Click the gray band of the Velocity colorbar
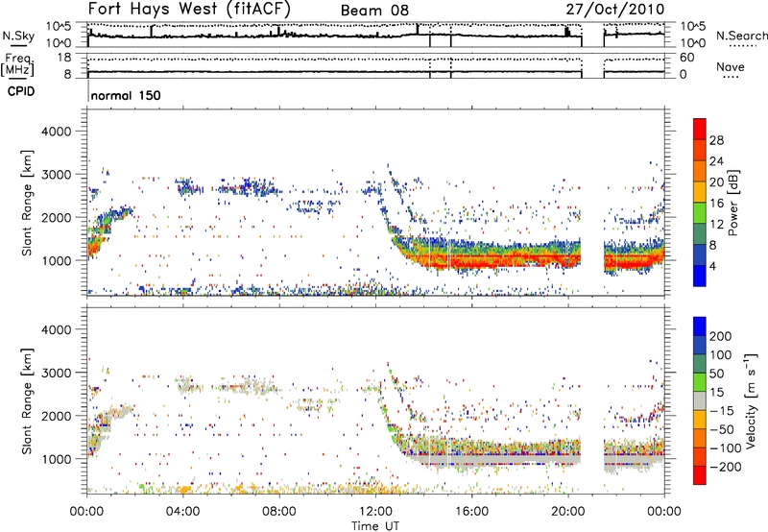Viewport: 768px width, 532px height. point(700,401)
